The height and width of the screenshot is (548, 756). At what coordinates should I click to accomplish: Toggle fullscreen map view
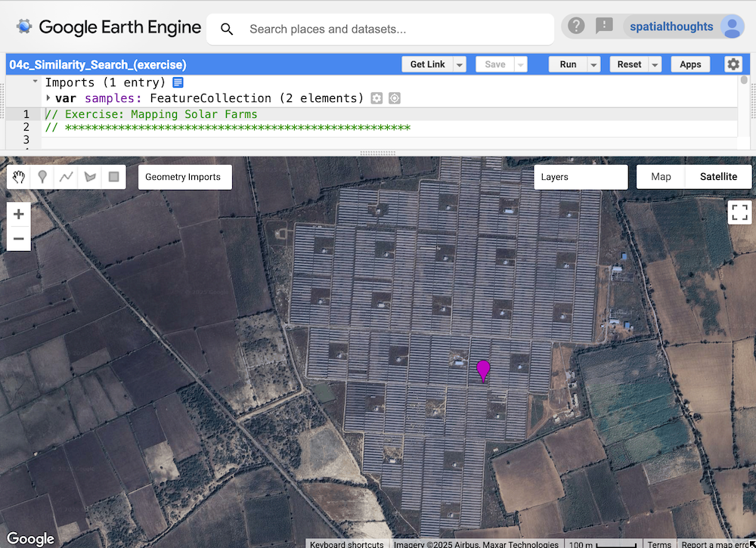point(739,212)
